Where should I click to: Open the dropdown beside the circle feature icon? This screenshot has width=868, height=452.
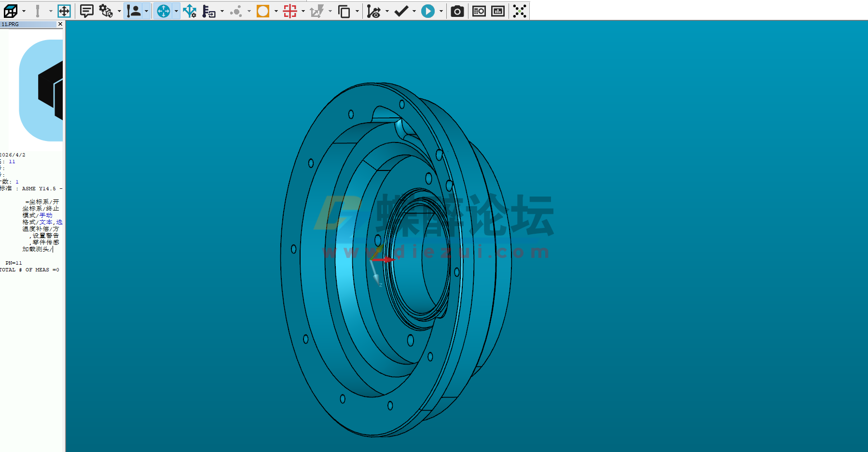click(275, 11)
